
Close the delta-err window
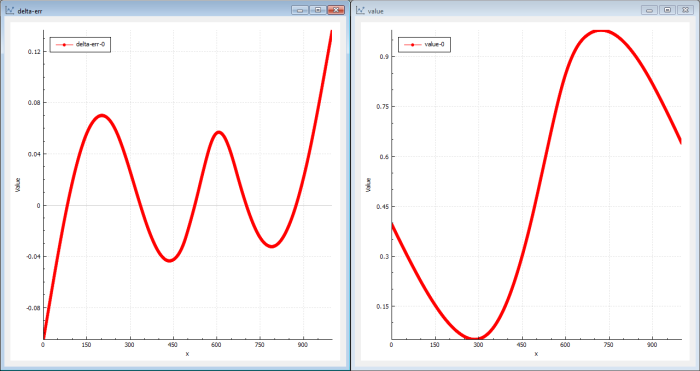[x=336, y=10]
